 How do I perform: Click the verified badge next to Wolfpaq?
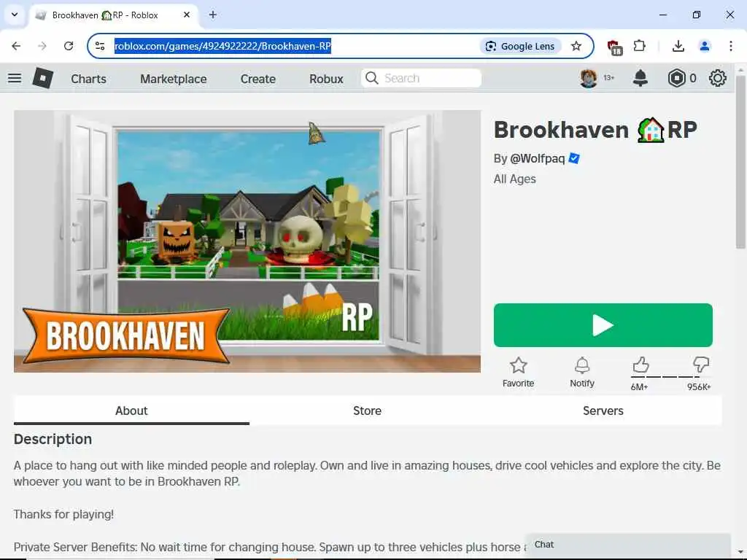(574, 158)
